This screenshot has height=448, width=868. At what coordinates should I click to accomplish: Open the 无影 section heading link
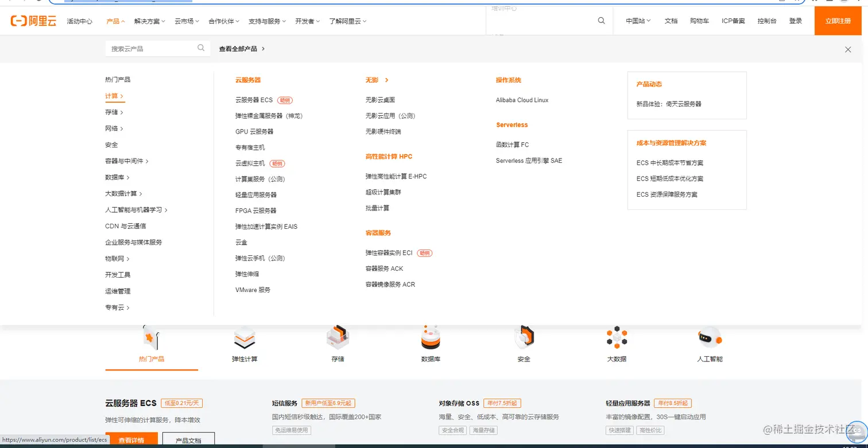(377, 80)
